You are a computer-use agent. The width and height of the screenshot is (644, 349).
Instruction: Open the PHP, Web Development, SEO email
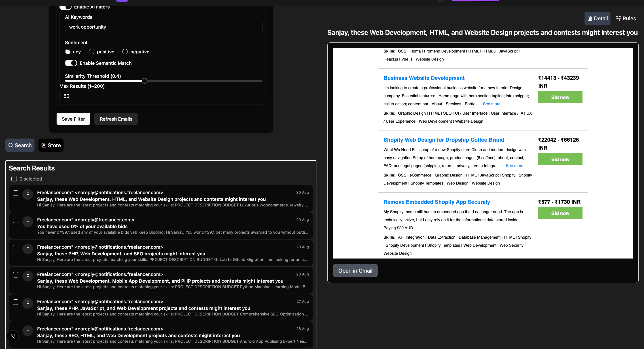click(121, 254)
